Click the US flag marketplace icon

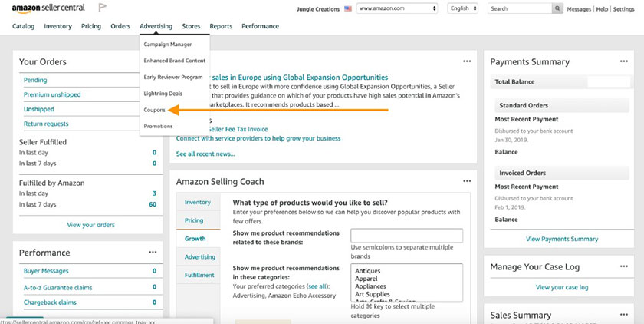tap(348, 8)
